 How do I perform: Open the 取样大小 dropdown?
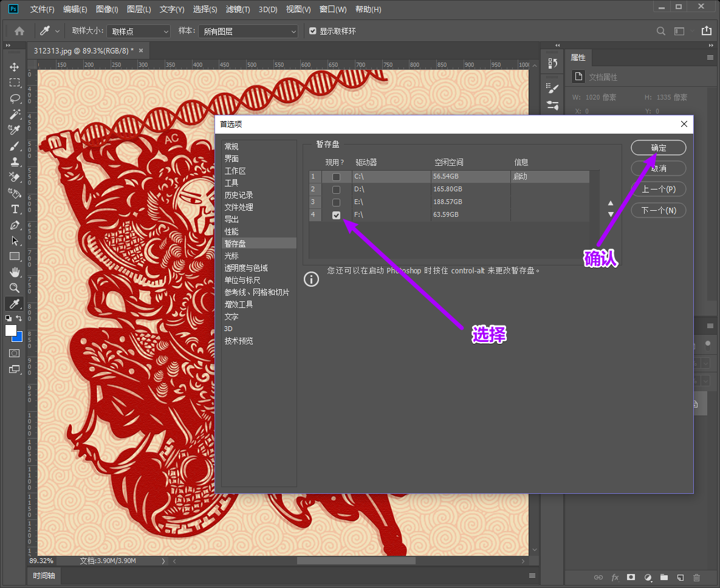[139, 31]
